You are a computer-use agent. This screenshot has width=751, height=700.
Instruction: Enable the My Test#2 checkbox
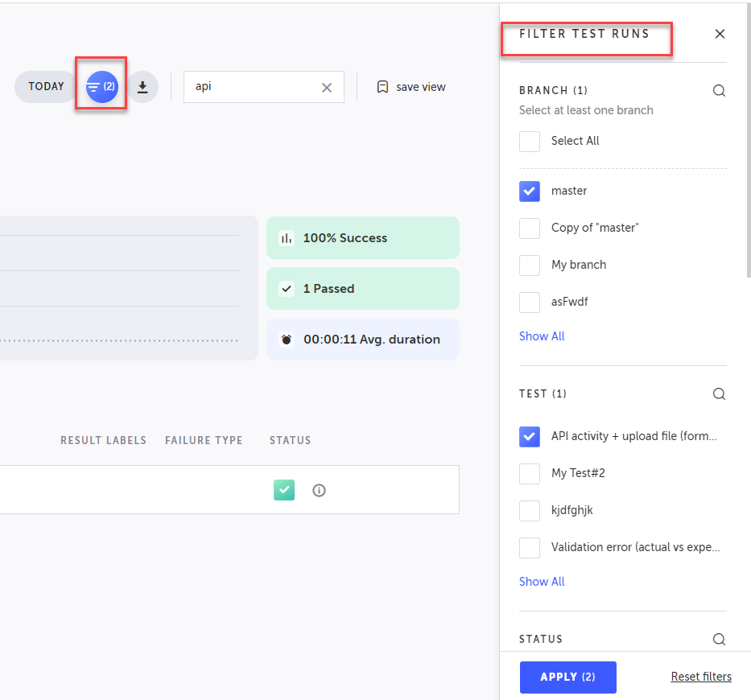[x=530, y=473]
